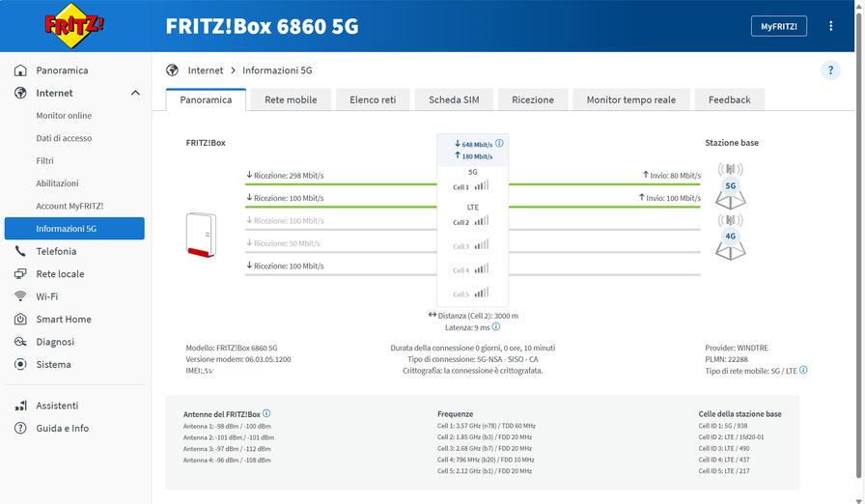The height and width of the screenshot is (504, 865).
Task: Click info icon beside Antenne del FRITZ!Box
Action: [266, 413]
